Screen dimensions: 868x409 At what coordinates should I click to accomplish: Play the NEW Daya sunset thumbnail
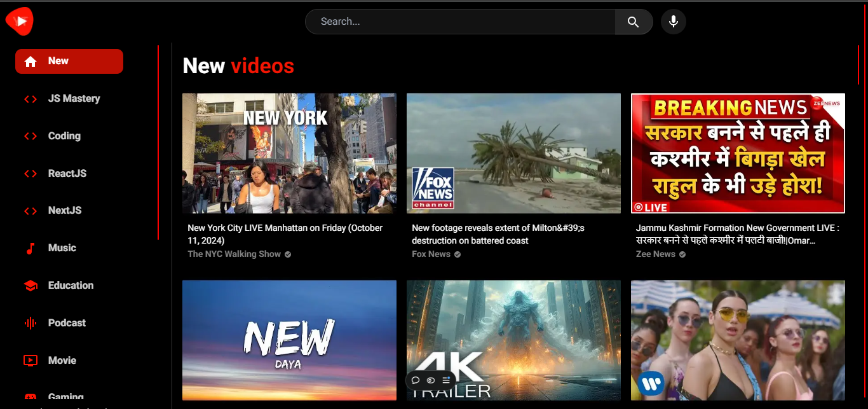click(x=289, y=340)
